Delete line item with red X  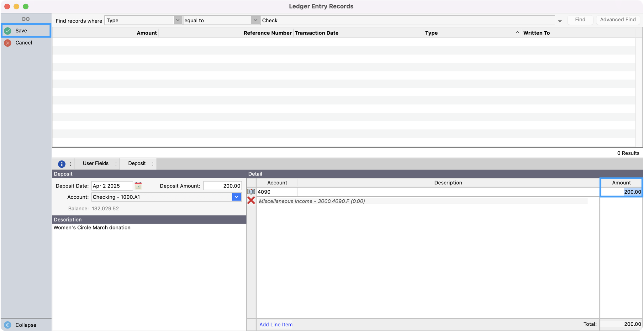[x=251, y=201]
